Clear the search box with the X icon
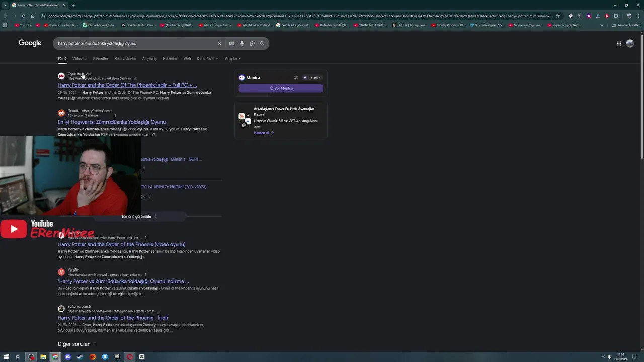Viewport: 644px width, 362px height. coord(219,43)
